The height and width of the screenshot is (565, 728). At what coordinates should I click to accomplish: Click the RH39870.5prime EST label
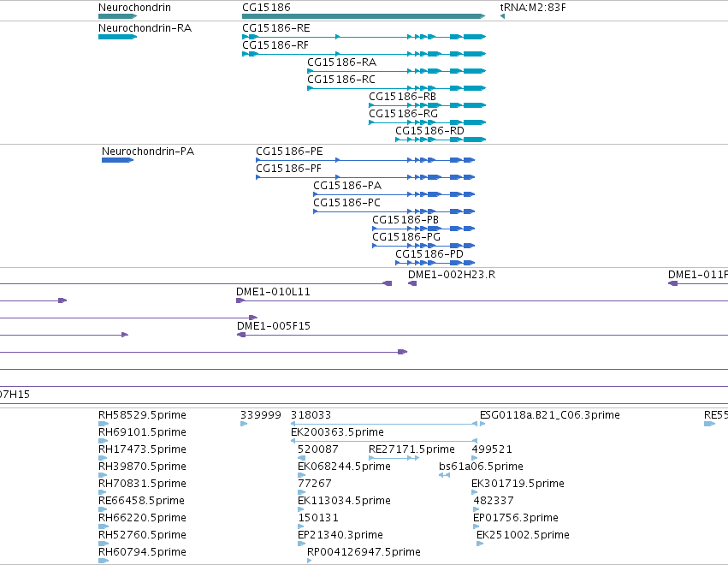pyautogui.click(x=142, y=467)
